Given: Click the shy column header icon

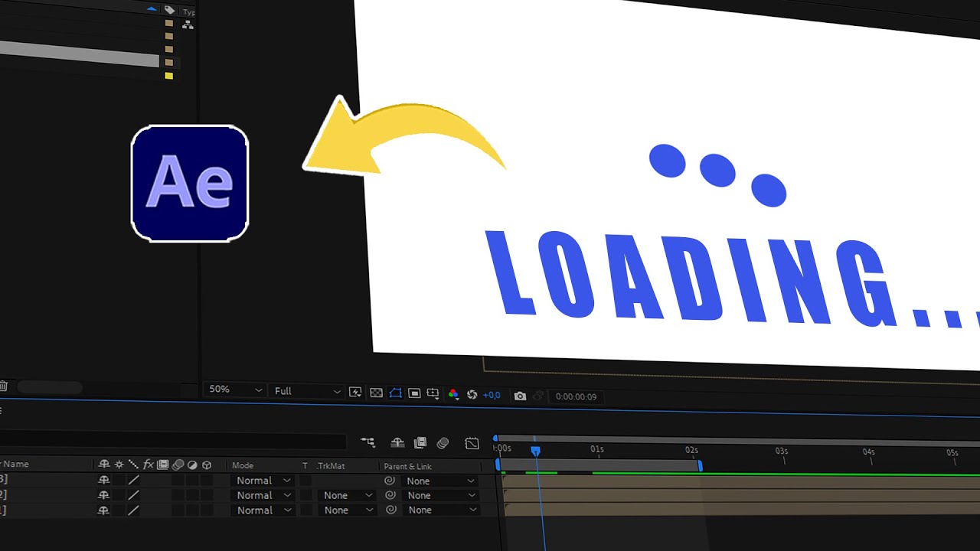Looking at the screenshot, I should 104,465.
